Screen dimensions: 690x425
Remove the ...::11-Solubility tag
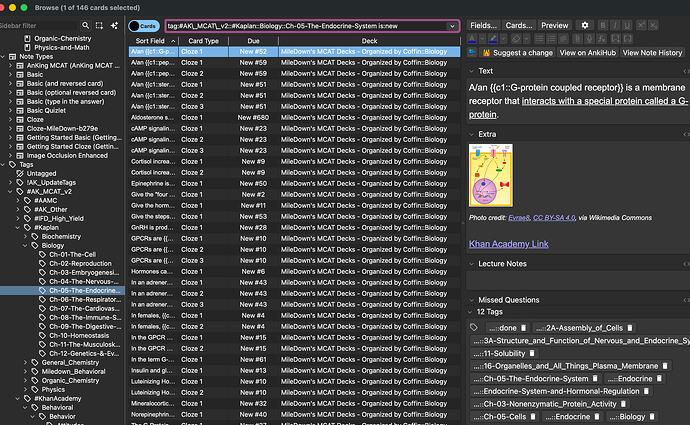coord(532,353)
